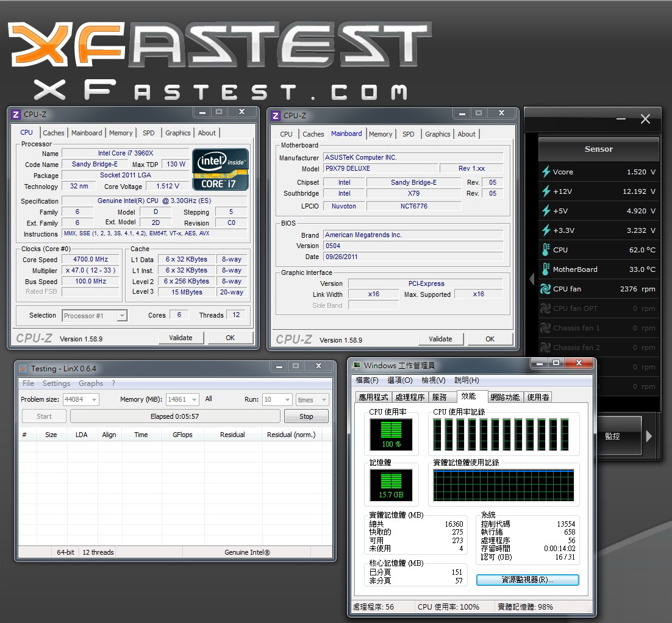Click the NCT6776 LPCIO field
672x623 pixels.
[x=414, y=206]
